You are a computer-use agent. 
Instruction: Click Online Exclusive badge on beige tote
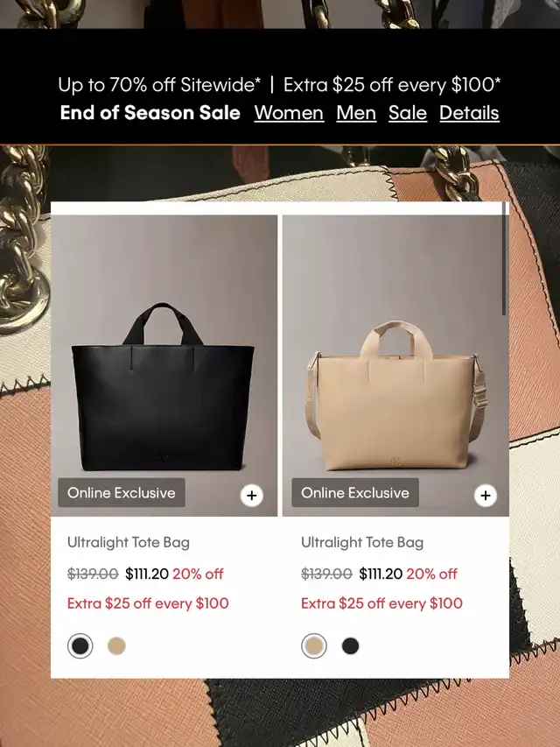click(355, 493)
